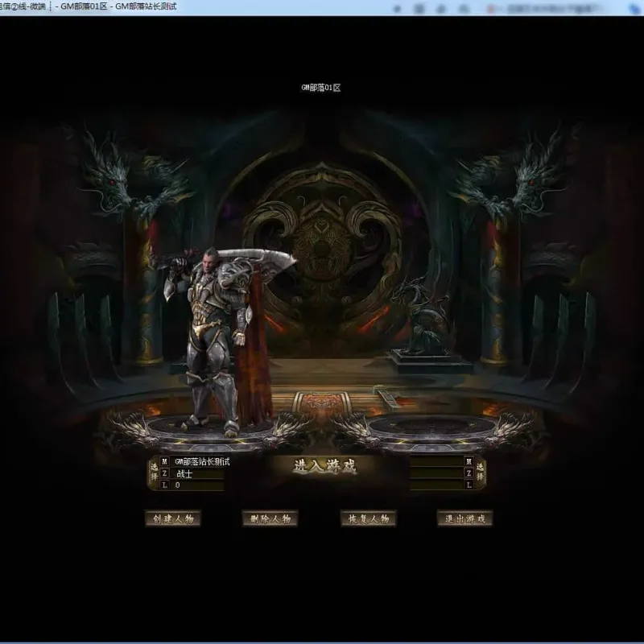
Task: Click the empty right character pedestal
Action: 431,427
